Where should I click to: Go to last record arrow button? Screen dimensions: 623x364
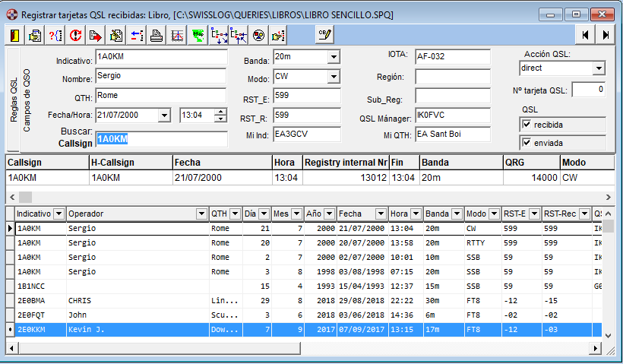pos(606,35)
